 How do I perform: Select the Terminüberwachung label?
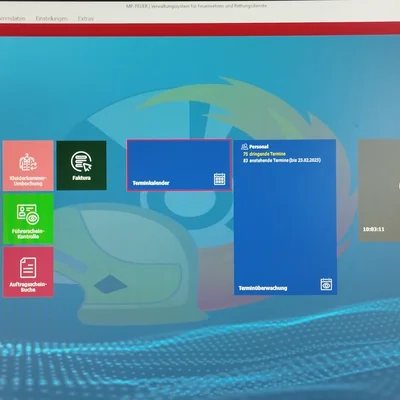(x=263, y=288)
